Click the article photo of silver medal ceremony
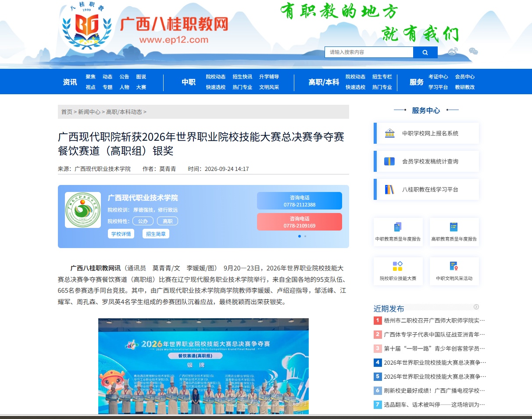 (x=204, y=366)
